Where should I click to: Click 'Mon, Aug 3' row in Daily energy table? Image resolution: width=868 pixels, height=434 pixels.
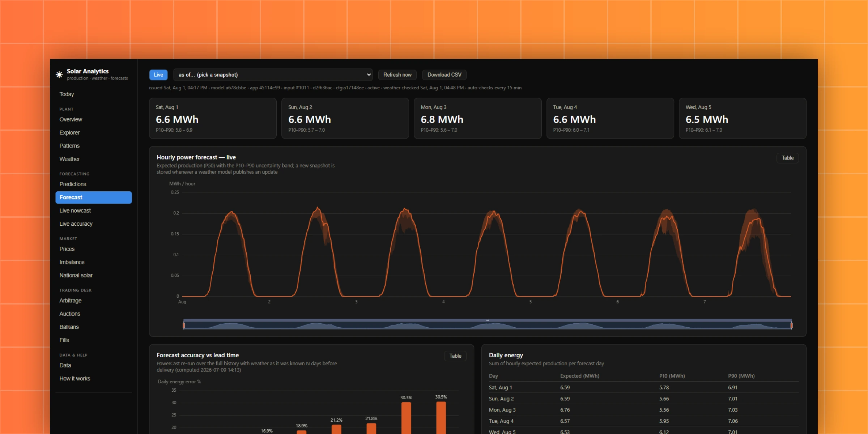click(x=644, y=410)
